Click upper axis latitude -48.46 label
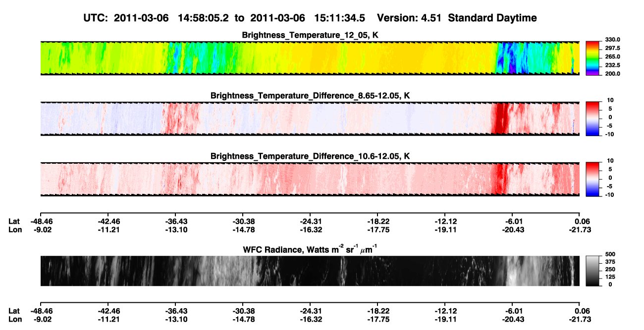644x330 pixels. (x=41, y=221)
